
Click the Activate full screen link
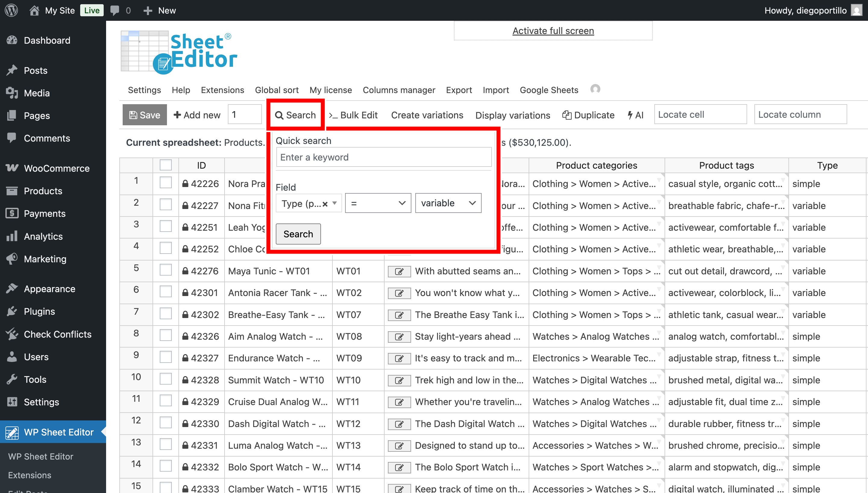click(553, 31)
